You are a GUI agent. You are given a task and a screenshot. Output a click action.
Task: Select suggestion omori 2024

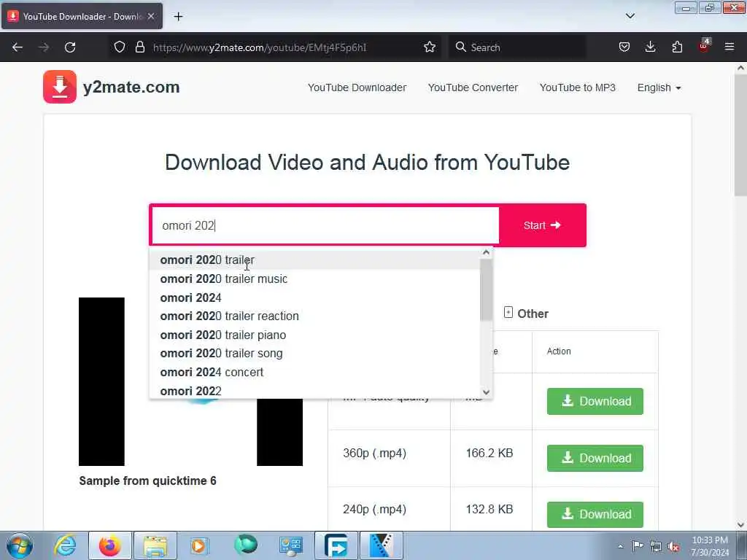pos(314,297)
